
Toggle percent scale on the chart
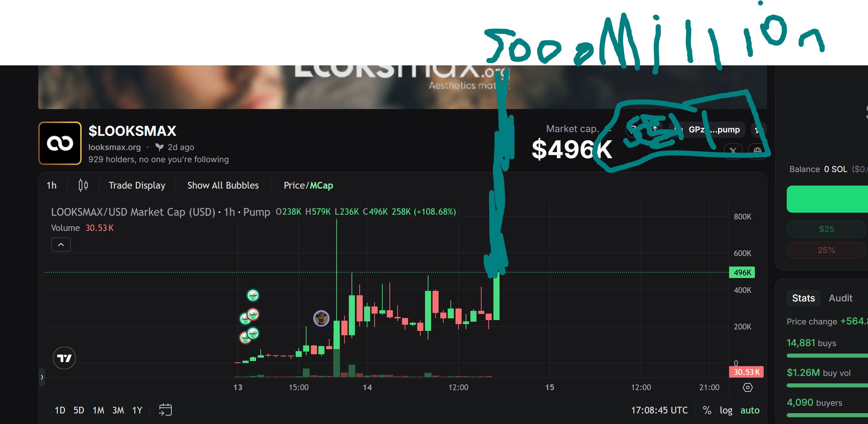click(x=707, y=410)
